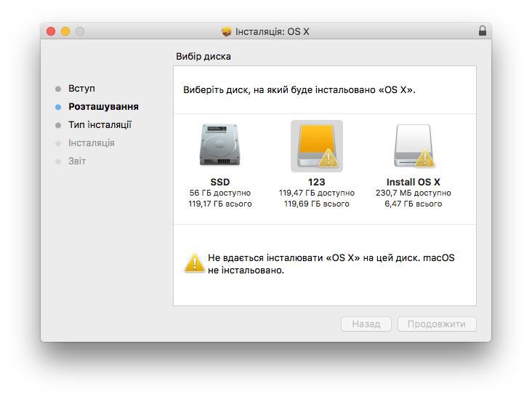Click the 'Не вдається інсталювати' error message
The image size is (532, 400).
coord(331,264)
